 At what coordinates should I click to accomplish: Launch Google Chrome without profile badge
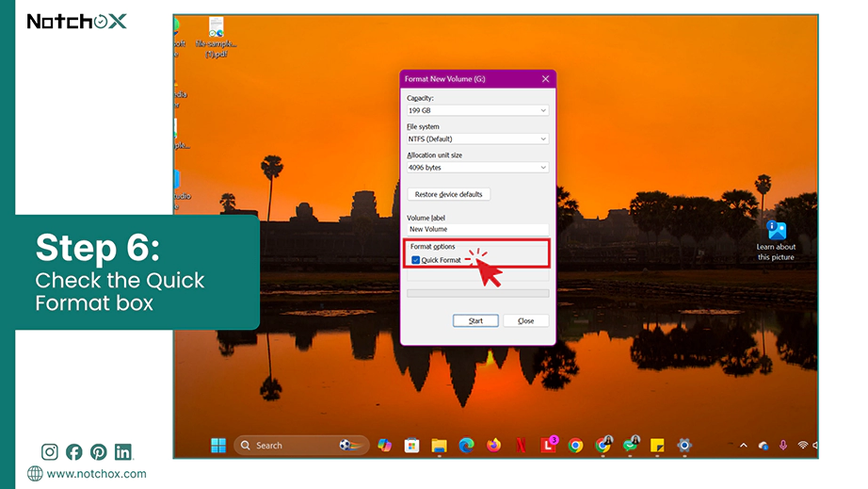[x=576, y=446]
